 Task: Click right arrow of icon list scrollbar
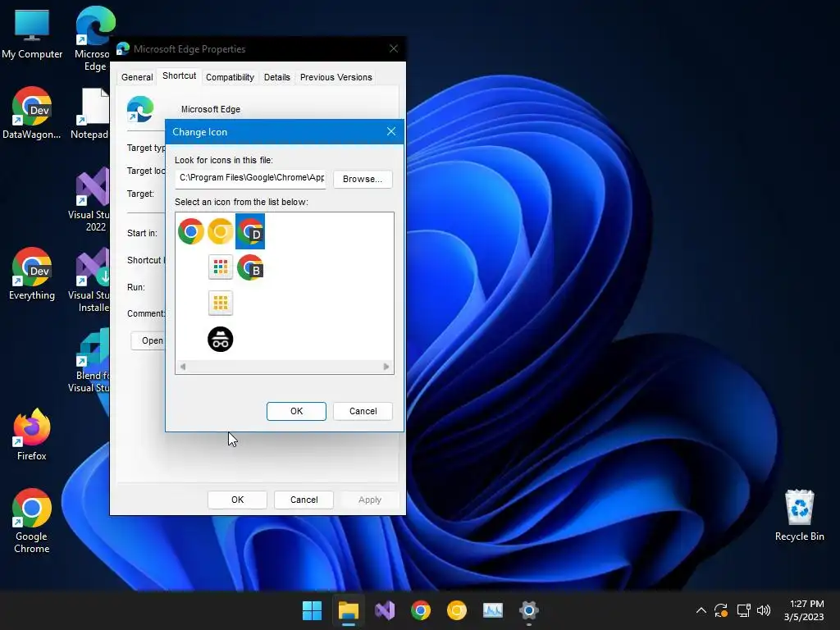386,367
